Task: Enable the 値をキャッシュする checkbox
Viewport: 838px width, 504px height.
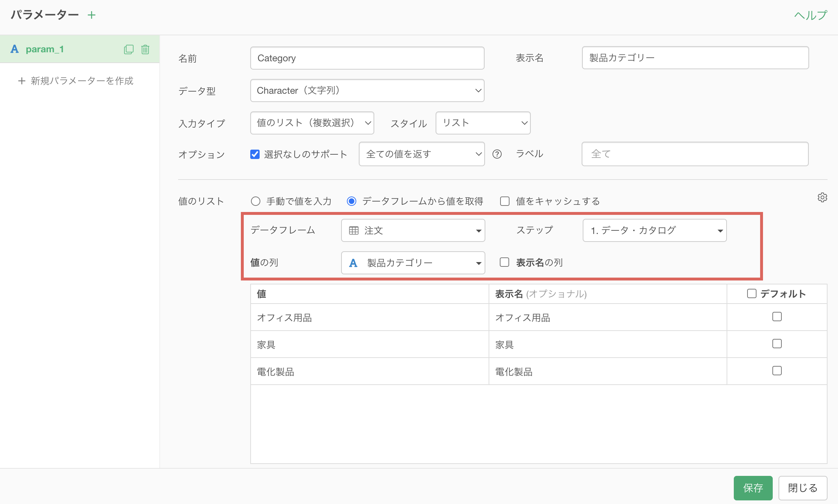Action: [505, 201]
